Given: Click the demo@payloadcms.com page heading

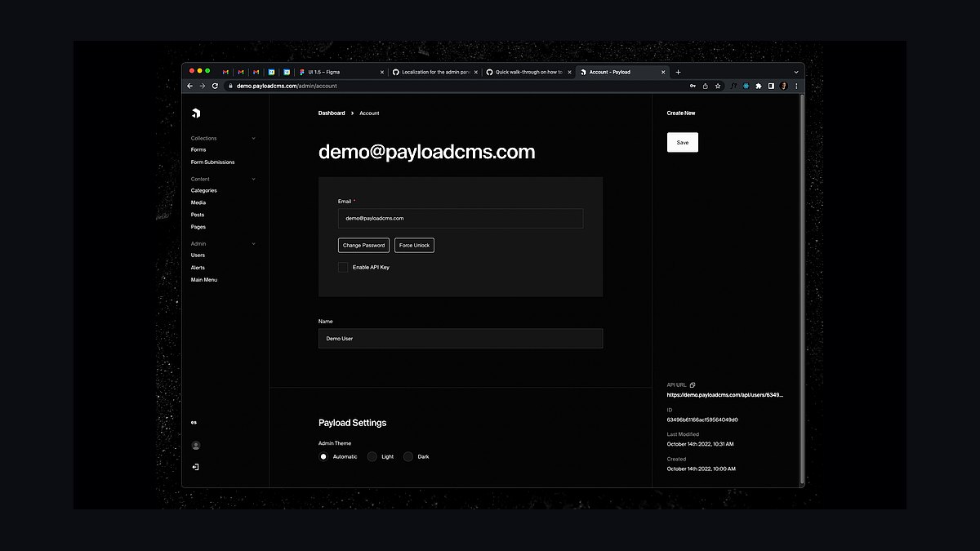Looking at the screenshot, I should 427,151.
